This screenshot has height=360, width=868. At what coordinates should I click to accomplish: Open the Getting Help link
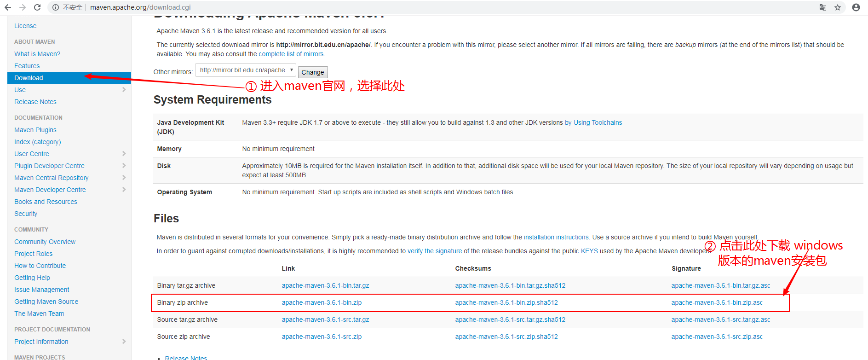tap(32, 278)
